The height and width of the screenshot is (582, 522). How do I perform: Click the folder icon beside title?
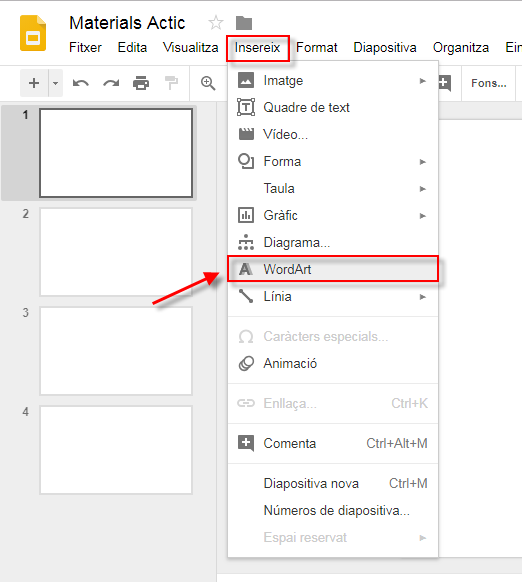click(244, 23)
